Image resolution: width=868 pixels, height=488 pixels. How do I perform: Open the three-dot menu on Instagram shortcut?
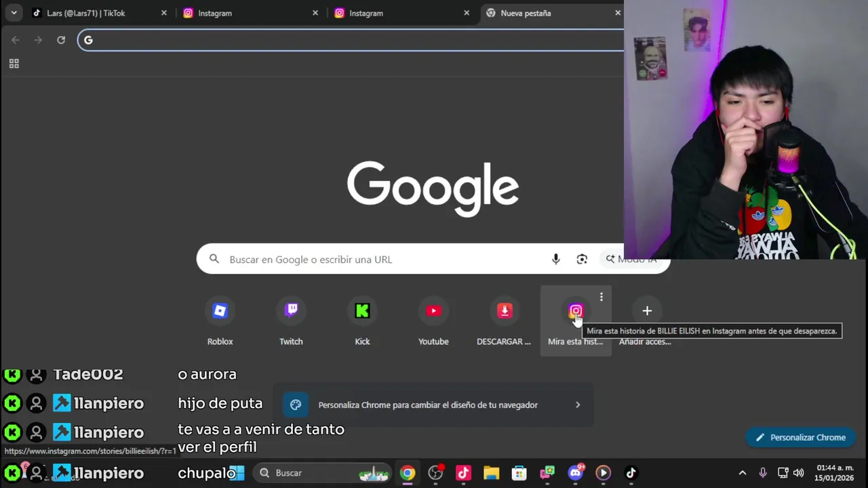601,297
